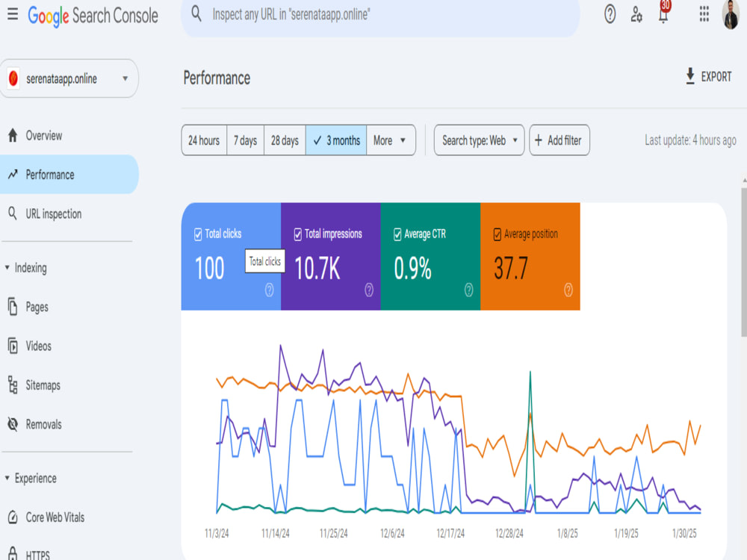Click the orange Average position 37.7 card
Viewport: 747px width, 560px height.
click(x=530, y=256)
